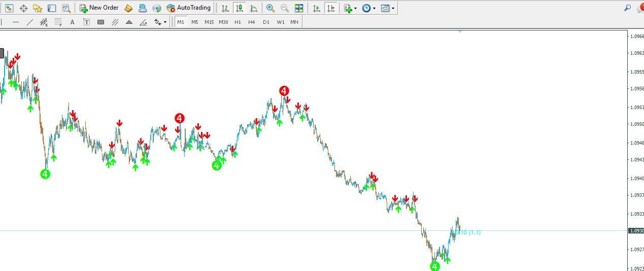Switch to MN monthly timeframe
The width and height of the screenshot is (644, 271).
tap(294, 22)
